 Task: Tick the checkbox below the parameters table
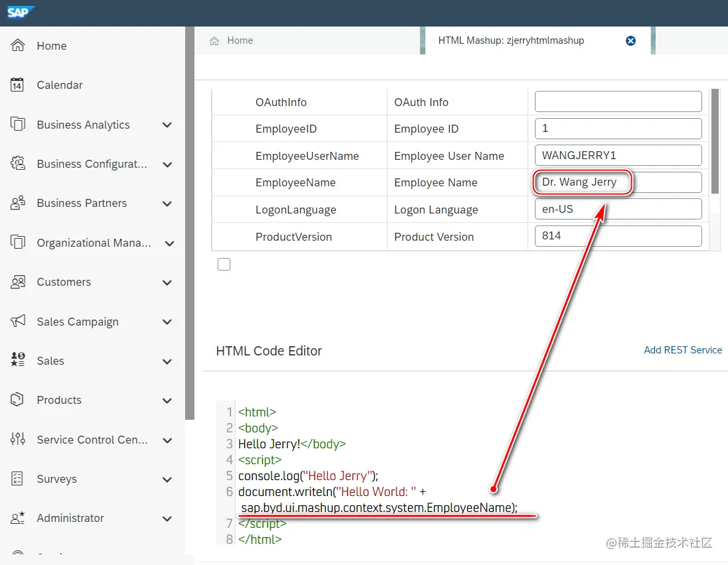pyautogui.click(x=224, y=265)
